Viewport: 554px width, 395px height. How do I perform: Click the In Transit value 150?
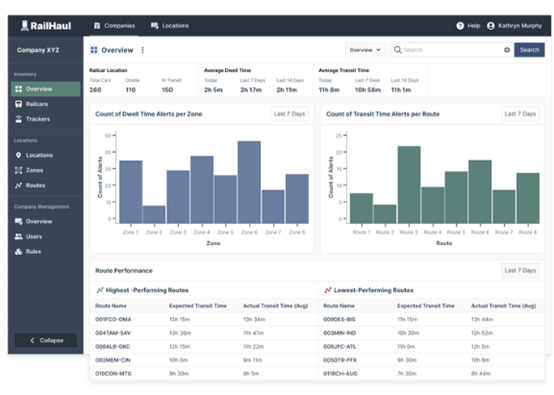pyautogui.click(x=167, y=90)
